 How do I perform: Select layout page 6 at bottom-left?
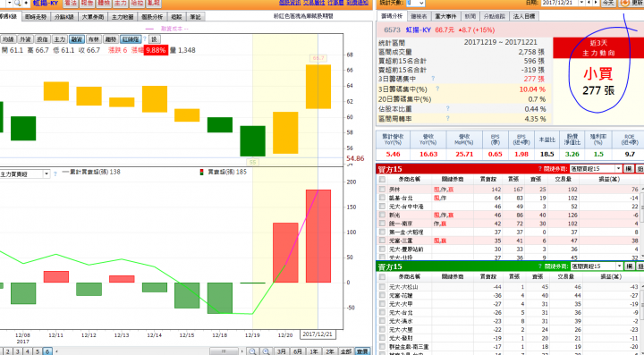pos(47,351)
